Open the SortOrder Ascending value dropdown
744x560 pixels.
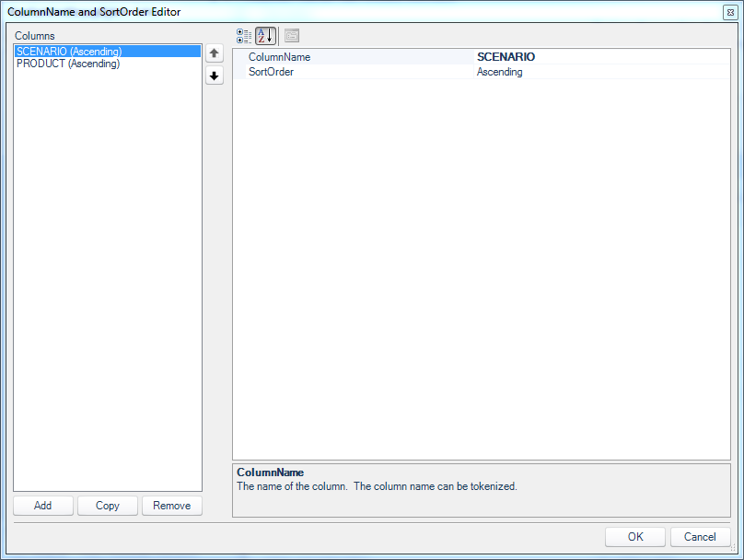pos(601,72)
